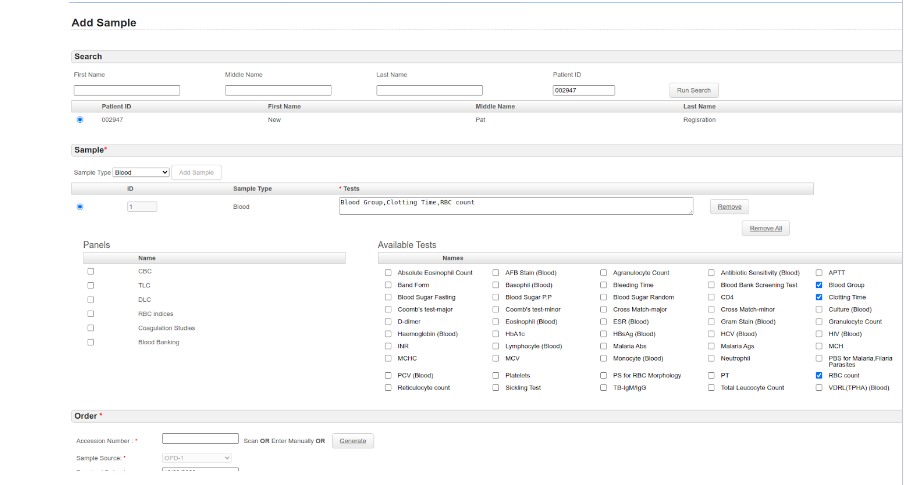Select the sample row 1 radio button

click(x=80, y=207)
